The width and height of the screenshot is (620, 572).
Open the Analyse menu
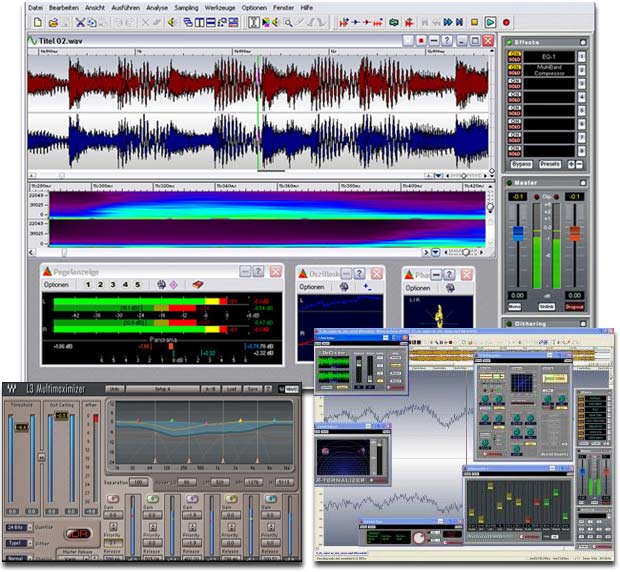click(157, 8)
